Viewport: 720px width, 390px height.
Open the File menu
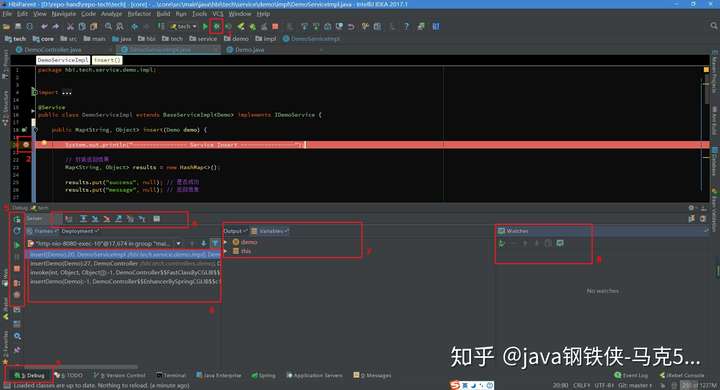(x=7, y=14)
